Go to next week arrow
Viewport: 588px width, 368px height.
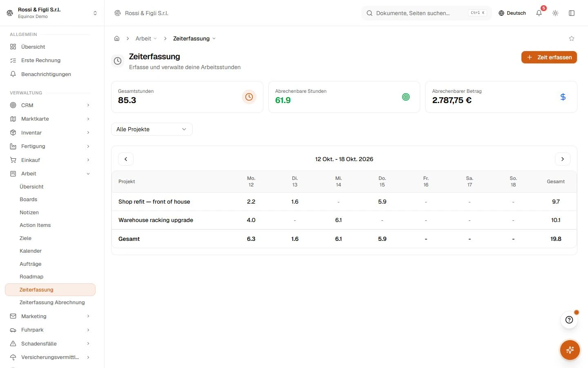pyautogui.click(x=563, y=159)
